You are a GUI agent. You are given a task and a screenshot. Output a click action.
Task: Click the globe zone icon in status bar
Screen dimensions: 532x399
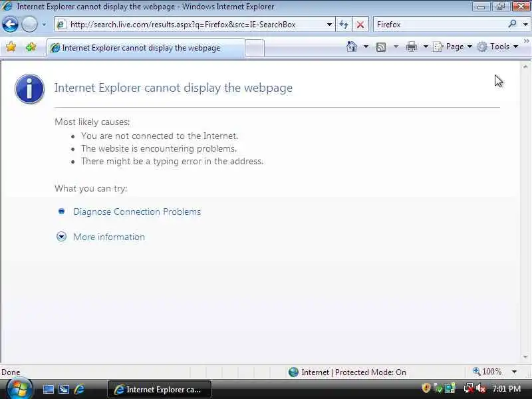293,372
